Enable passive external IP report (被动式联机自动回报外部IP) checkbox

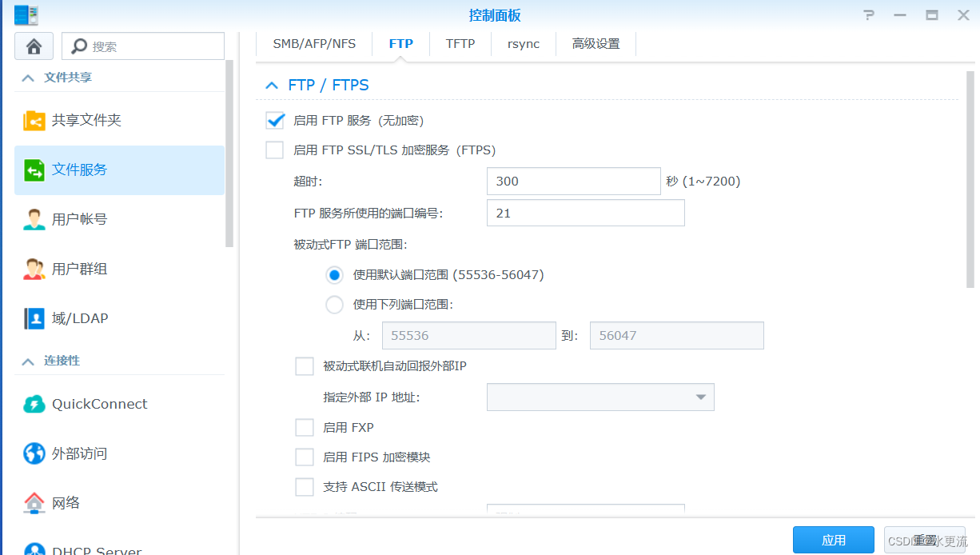305,366
